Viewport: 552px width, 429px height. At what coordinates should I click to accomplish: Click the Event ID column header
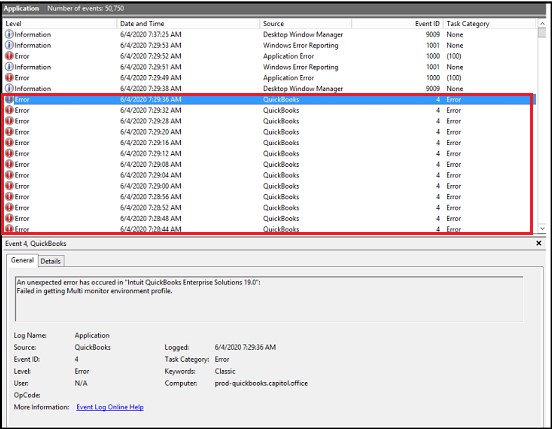coord(397,24)
